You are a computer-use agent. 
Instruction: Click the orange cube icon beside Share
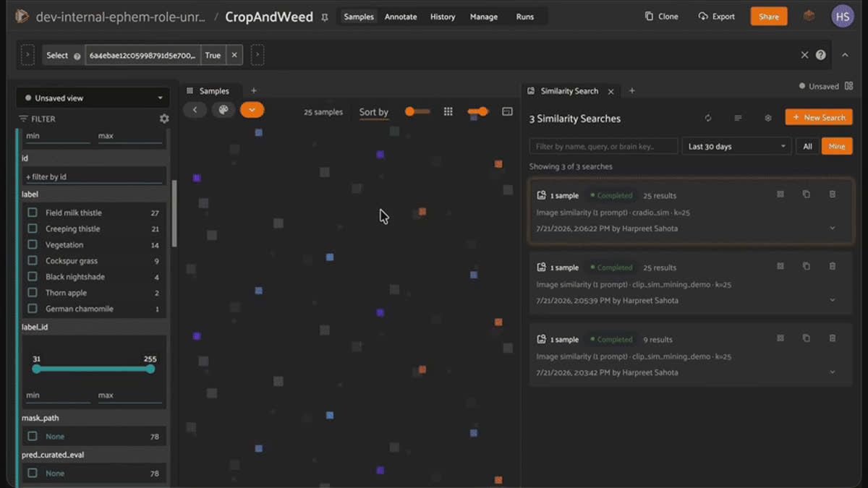tap(809, 16)
